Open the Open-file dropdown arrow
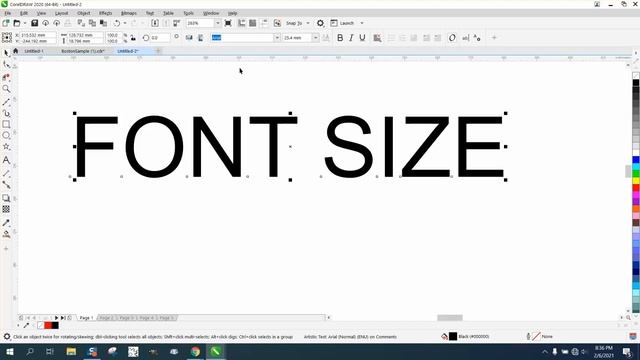 point(24,23)
